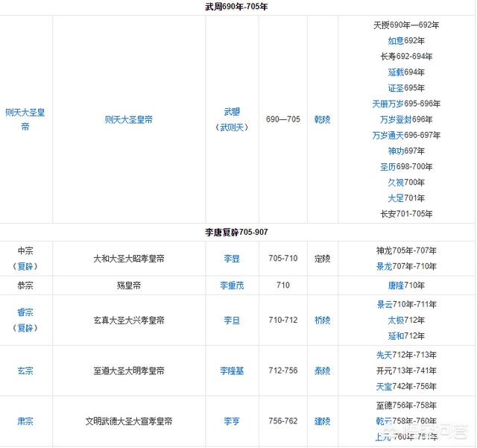
Task: Open the 武曌 name link
Action: pos(232,112)
